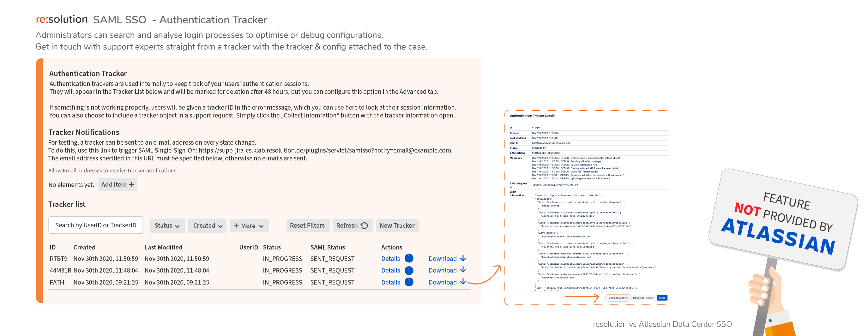
Task: Click the Add item button
Action: (x=118, y=184)
